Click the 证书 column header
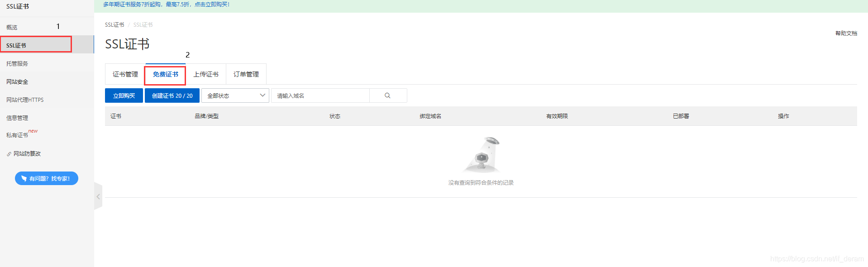This screenshot has height=267, width=868. [x=116, y=116]
